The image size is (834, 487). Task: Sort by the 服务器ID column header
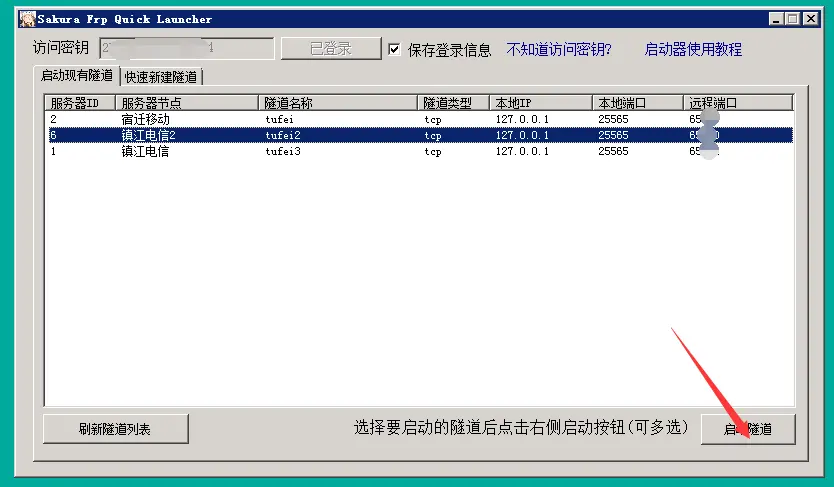[x=80, y=103]
